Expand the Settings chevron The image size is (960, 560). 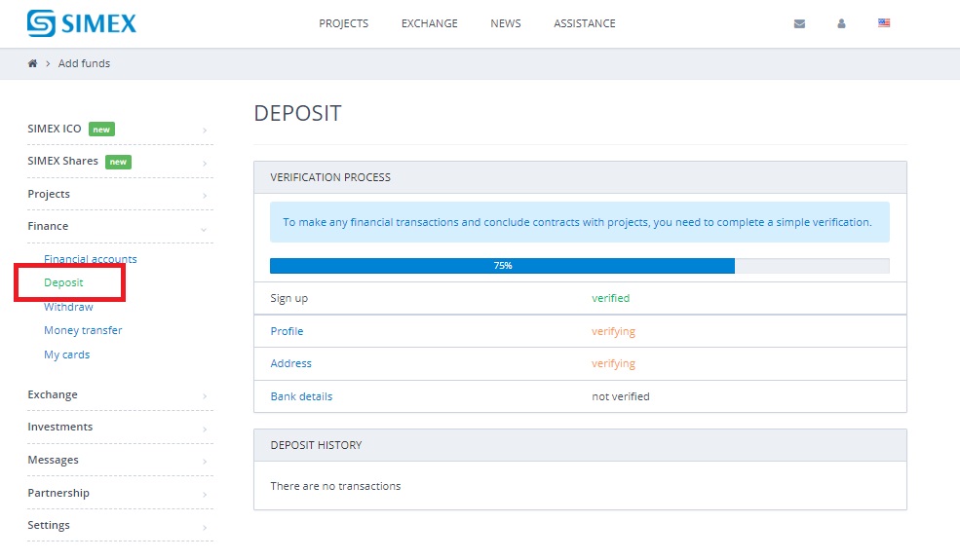pos(205,528)
